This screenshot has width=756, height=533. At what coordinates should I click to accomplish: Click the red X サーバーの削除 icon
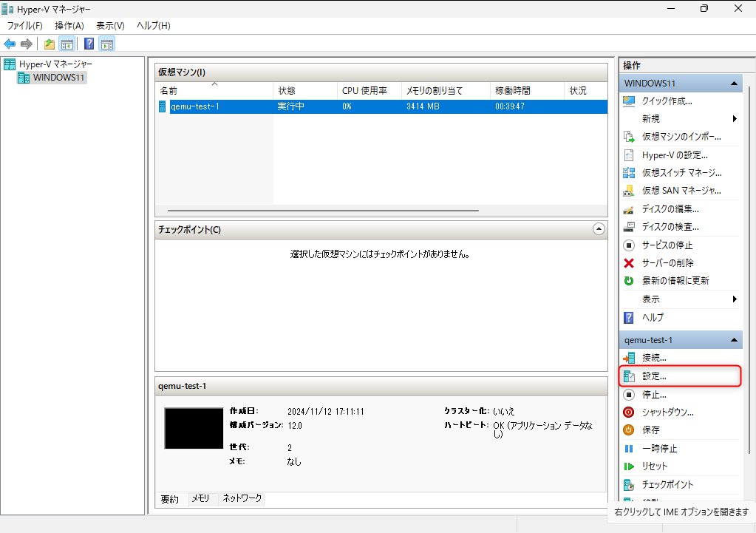point(629,263)
